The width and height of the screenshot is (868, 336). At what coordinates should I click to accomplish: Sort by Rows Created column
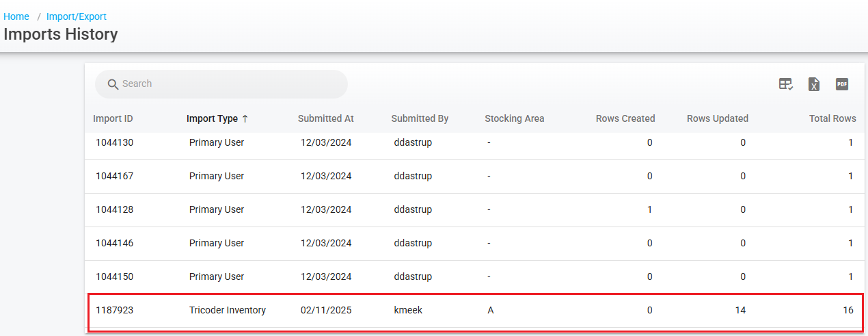coord(625,118)
